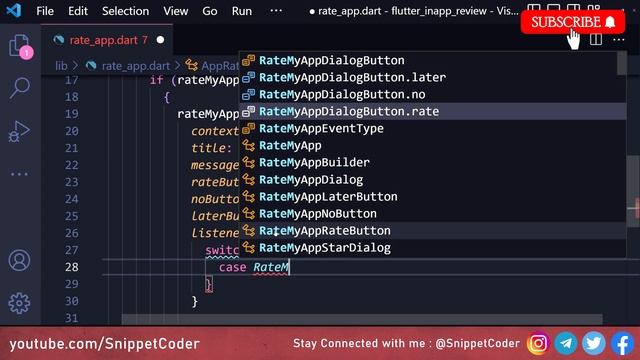Show hidden menu items ellipsis
The height and width of the screenshot is (360, 640).
tap(276, 11)
